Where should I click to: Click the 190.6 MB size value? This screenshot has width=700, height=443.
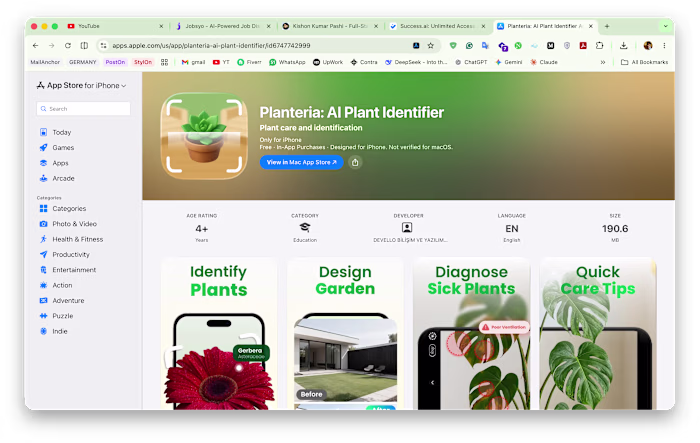click(615, 229)
